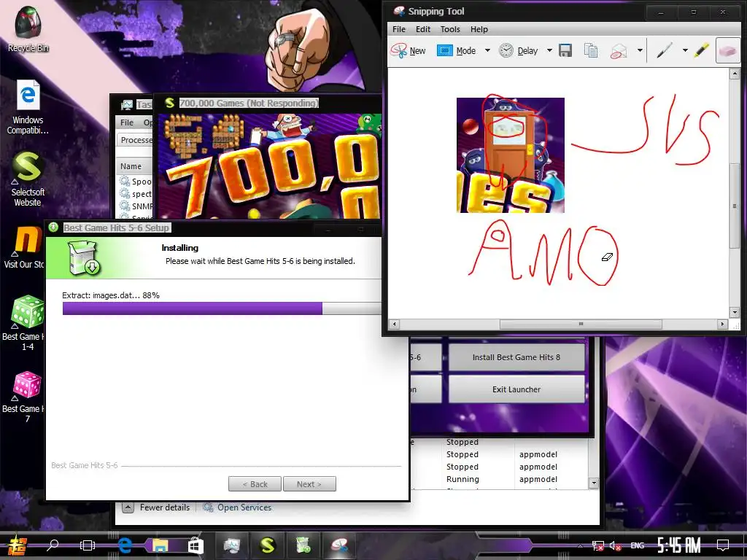
Task: Select the Selectsoft Website desktop shortcut
Action: 28,179
